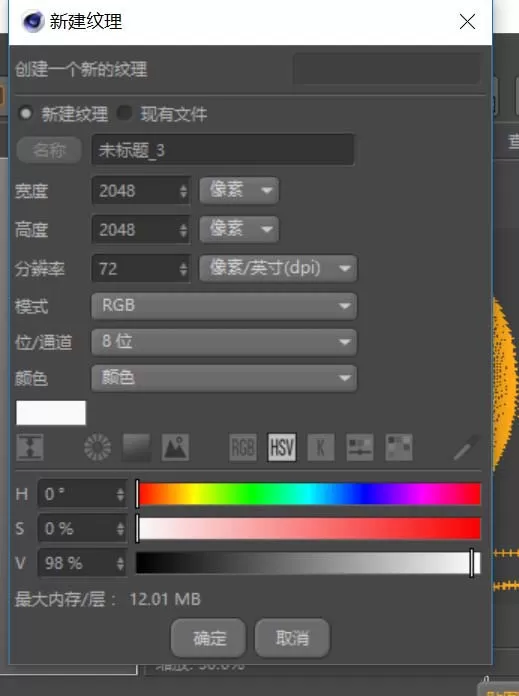
Task: Click the H value stepper arrows
Action: (x=120, y=494)
